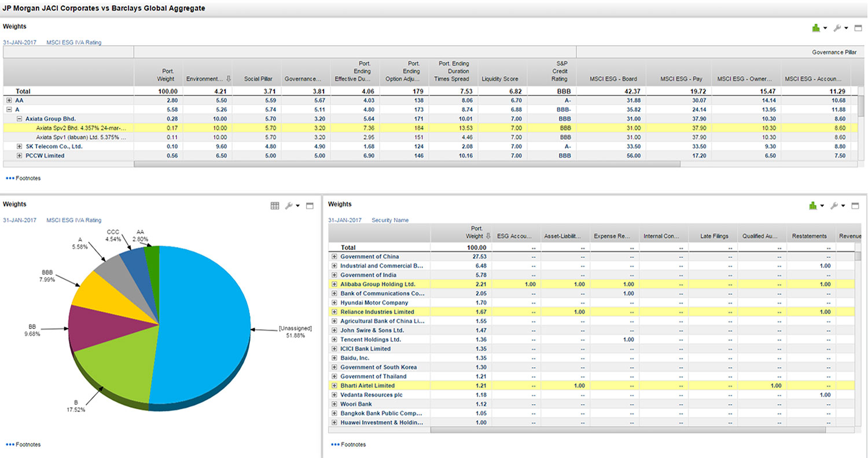Expand the Alibaba Group Holding Ltd. row

point(334,285)
